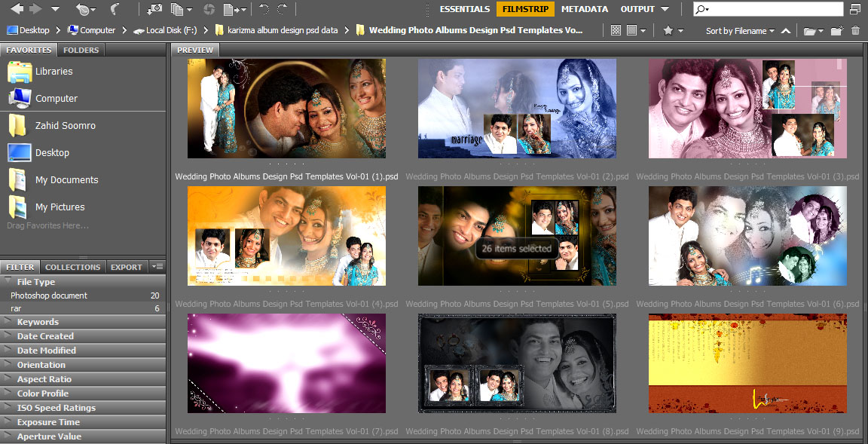Open the Filter panel flyout menu icon
This screenshot has height=444, width=868.
tap(157, 267)
